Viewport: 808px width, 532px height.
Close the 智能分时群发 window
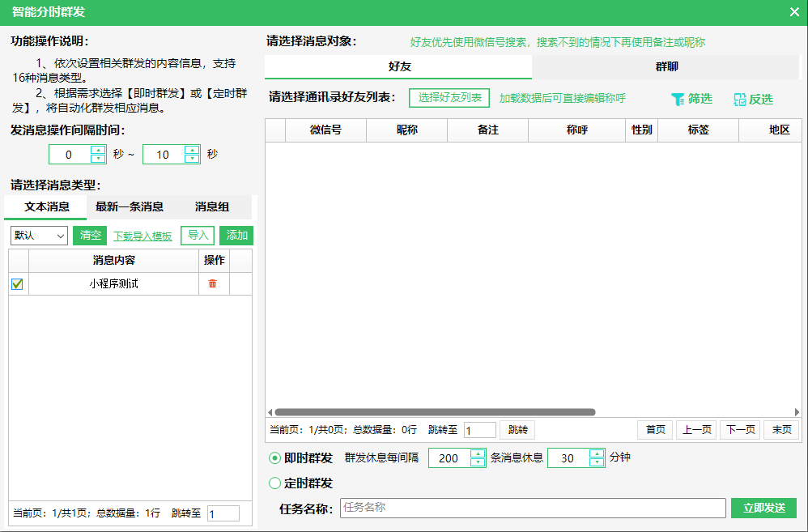pyautogui.click(x=794, y=12)
